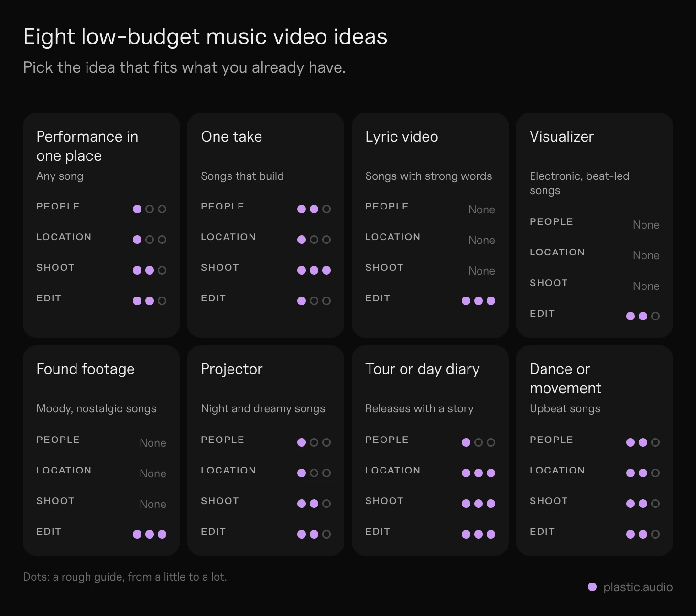This screenshot has height=616, width=696.
Task: Click the PEOPLE dot rating in Tour or day diary card
Action: [478, 442]
